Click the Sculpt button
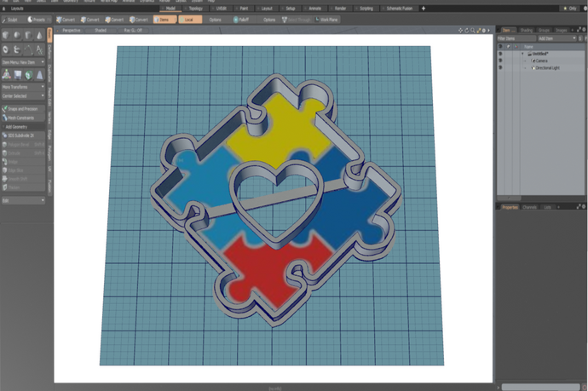The height and width of the screenshot is (391, 588). pyautogui.click(x=12, y=20)
